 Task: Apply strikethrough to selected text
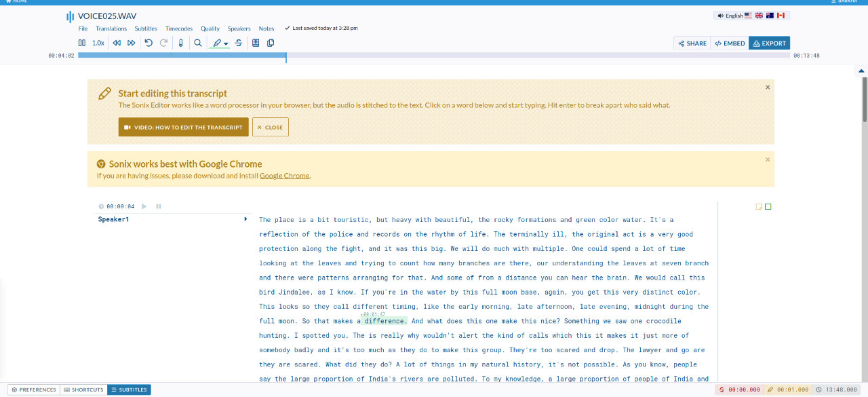coord(239,43)
